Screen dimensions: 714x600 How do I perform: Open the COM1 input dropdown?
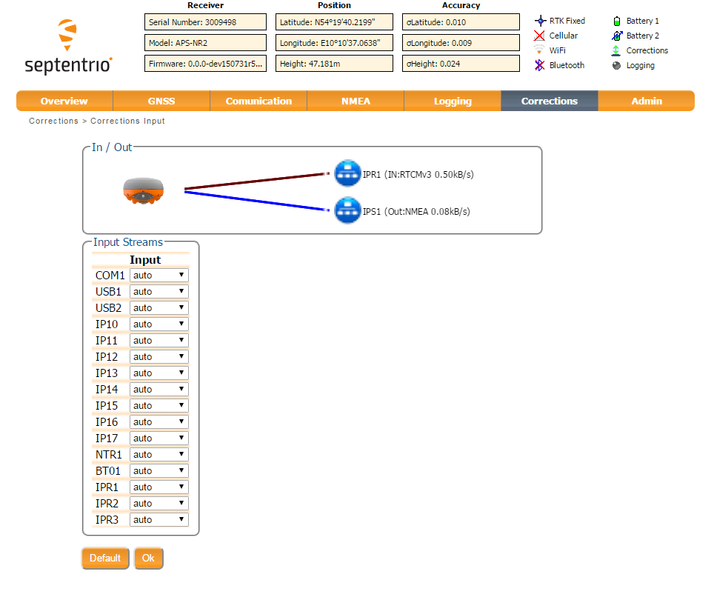click(159, 275)
